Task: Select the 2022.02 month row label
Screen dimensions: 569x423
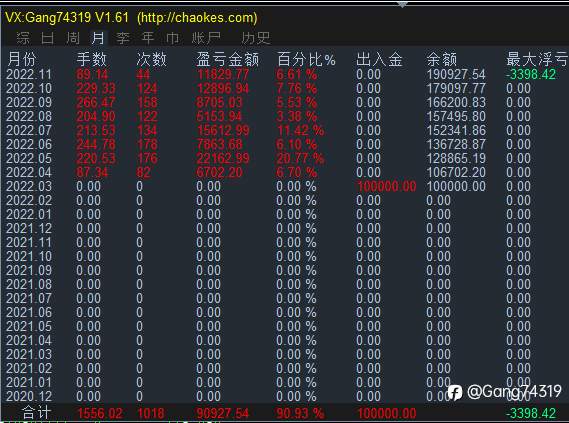Action: (29, 200)
